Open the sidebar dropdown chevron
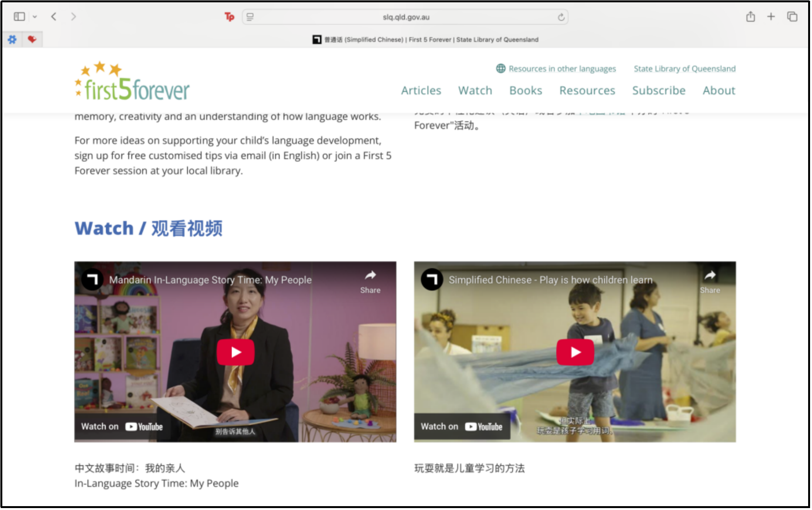Screen dimensions: 812x510 coord(35,17)
